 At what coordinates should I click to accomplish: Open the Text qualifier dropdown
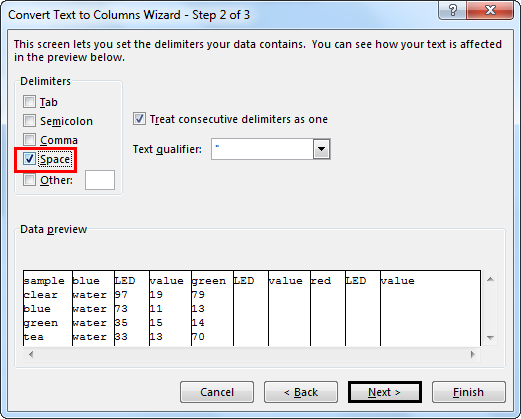click(321, 149)
